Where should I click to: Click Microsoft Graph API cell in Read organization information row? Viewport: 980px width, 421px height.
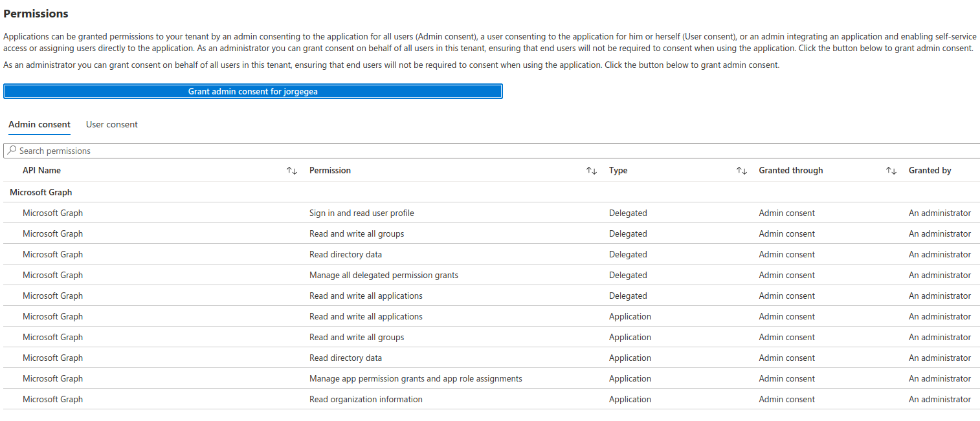coord(52,399)
